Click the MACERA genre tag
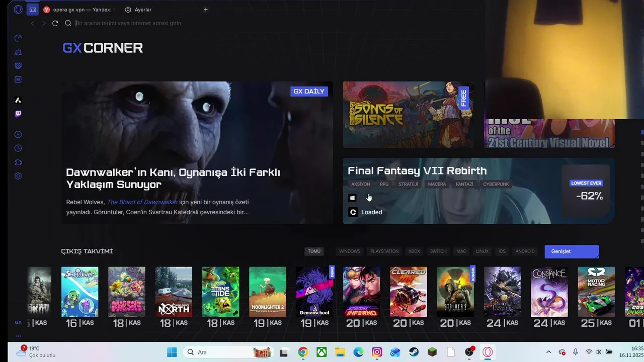The width and height of the screenshot is (644, 362). 437,185
